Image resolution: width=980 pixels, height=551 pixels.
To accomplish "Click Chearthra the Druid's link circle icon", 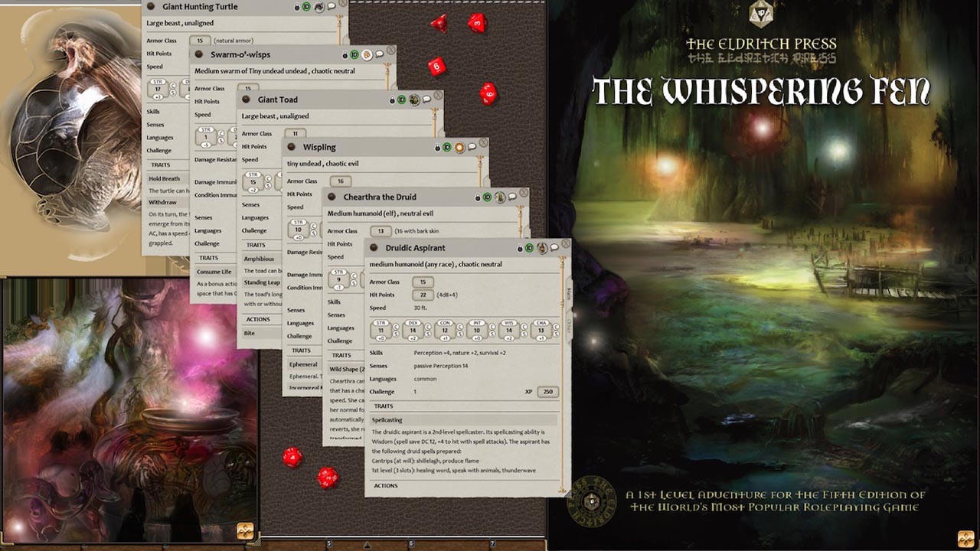I will tap(332, 197).
